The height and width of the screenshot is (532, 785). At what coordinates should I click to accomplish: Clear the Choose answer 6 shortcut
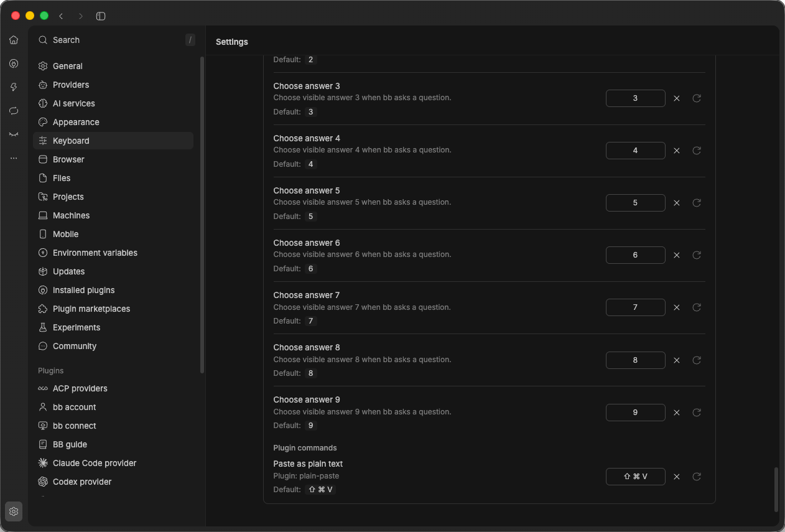[x=677, y=255]
